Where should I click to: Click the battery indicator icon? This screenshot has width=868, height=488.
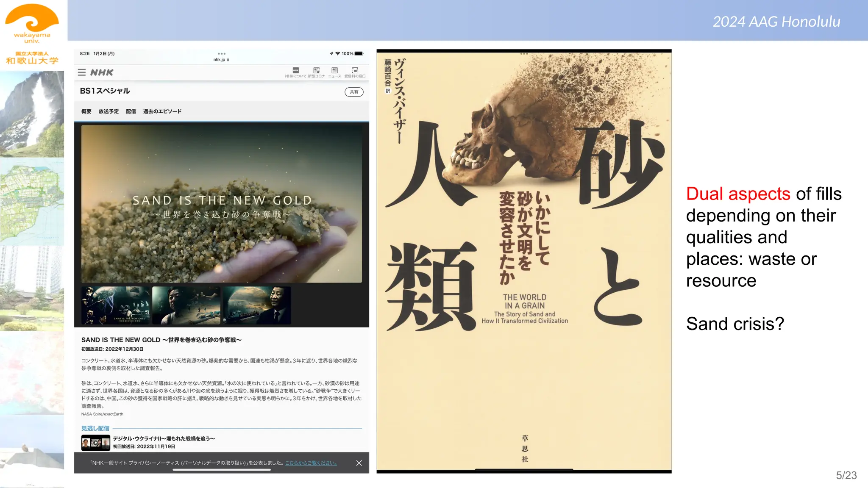(x=359, y=53)
